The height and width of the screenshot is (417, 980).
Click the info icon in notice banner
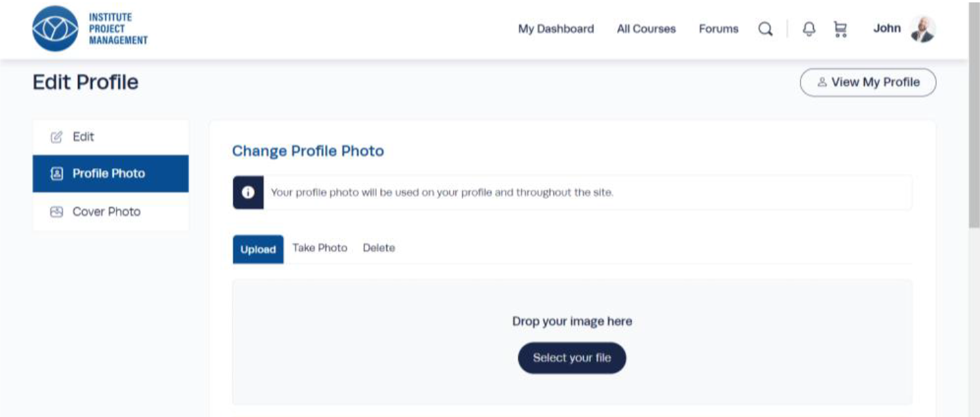pyautogui.click(x=248, y=192)
